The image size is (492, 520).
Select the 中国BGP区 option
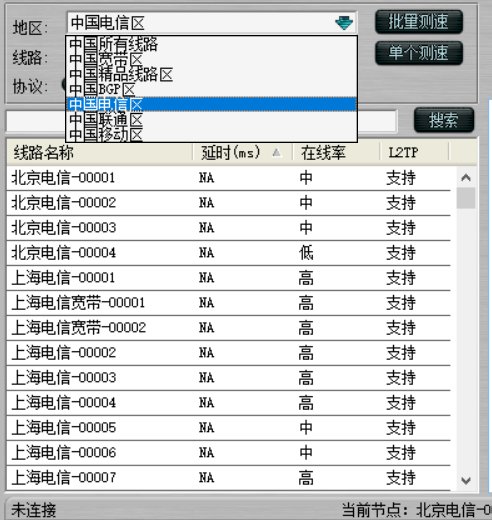tap(211, 89)
